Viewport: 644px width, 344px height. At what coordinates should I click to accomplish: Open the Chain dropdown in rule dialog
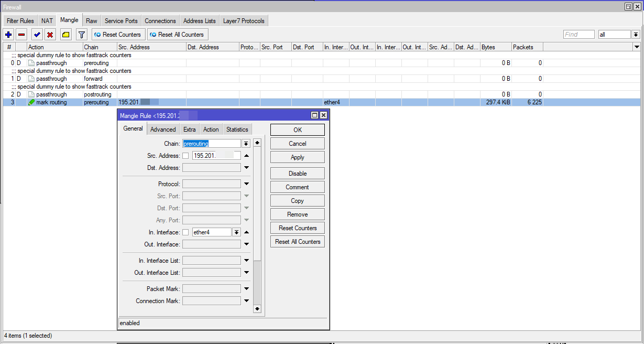(246, 144)
